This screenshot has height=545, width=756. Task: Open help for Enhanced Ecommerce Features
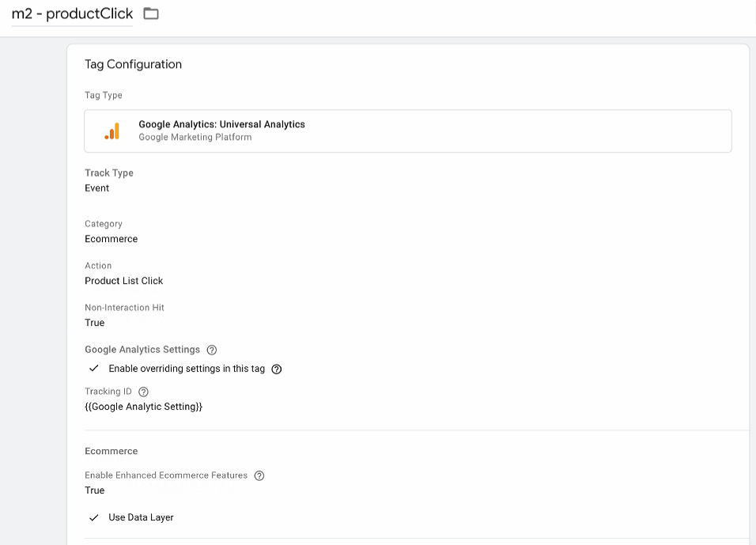click(259, 475)
